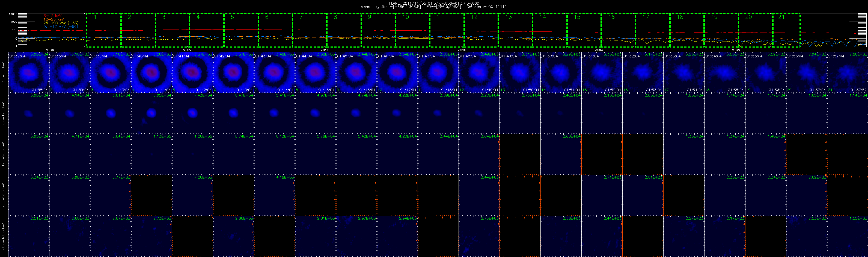Select interval 4 label in the light curve
The image size is (868, 257).
(198, 17)
